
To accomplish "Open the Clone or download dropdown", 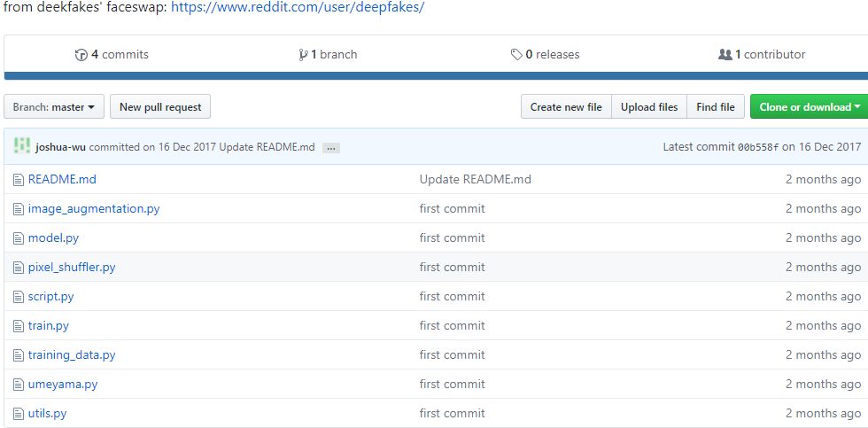I will tap(810, 107).
